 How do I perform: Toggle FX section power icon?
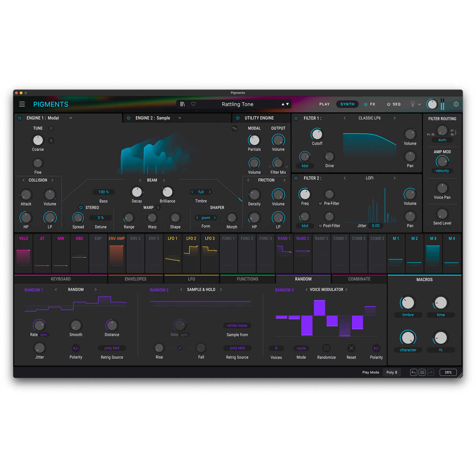pyautogui.click(x=366, y=104)
